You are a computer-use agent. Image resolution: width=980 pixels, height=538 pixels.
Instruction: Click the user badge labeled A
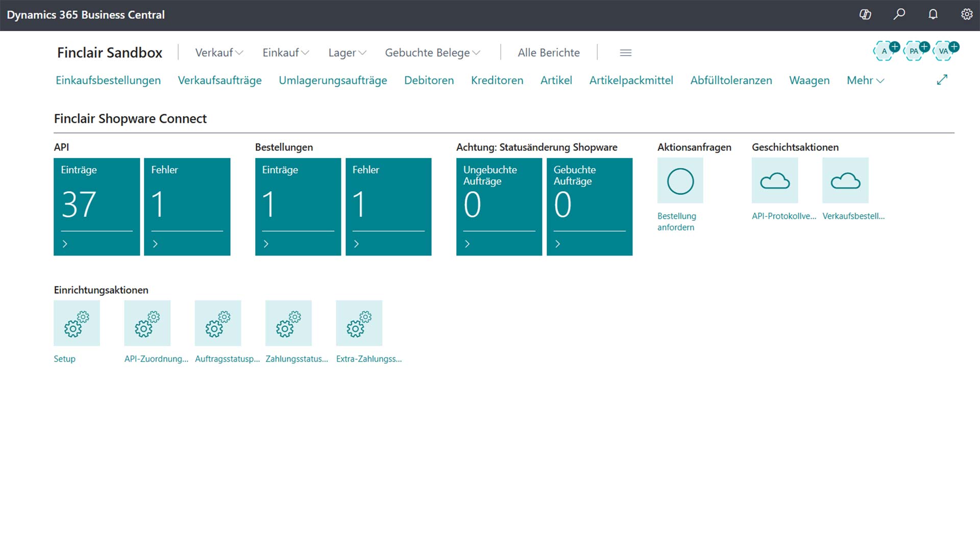click(x=885, y=51)
